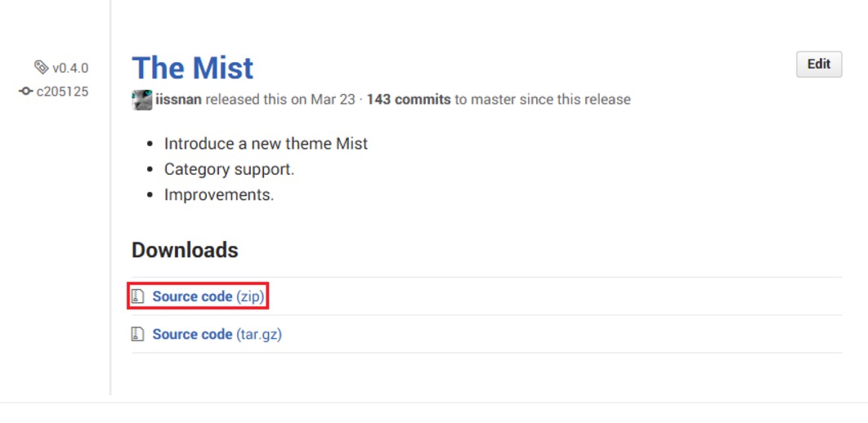
Task: Click the commit icon beside c205125
Action: 25,91
